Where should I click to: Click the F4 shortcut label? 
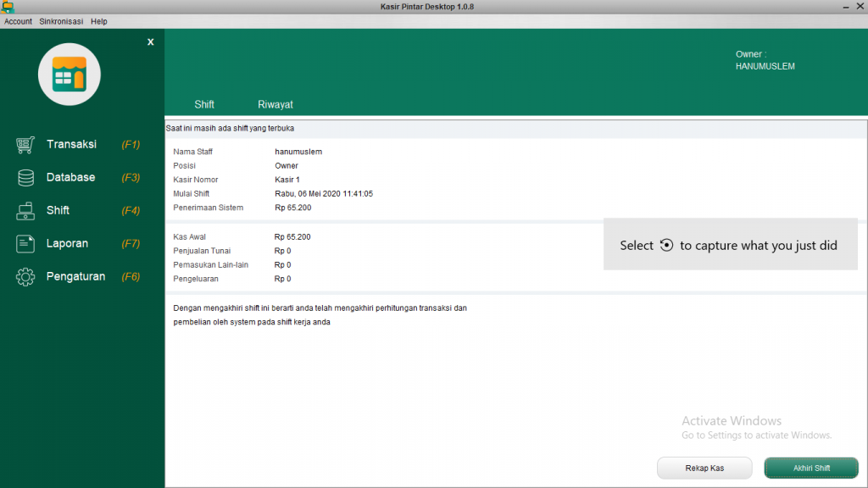[x=131, y=211]
